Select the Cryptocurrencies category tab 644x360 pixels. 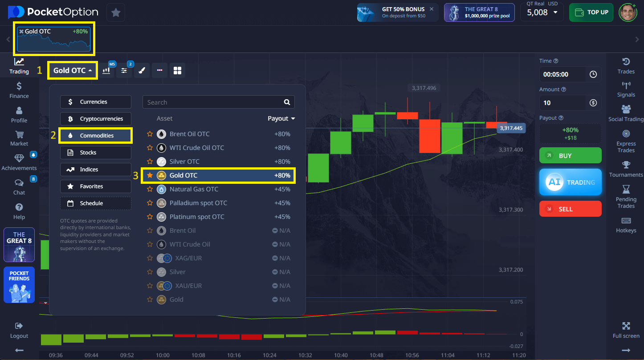pos(96,119)
